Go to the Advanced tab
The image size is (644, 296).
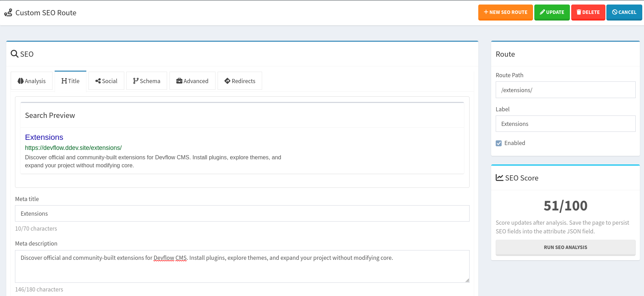pos(192,81)
